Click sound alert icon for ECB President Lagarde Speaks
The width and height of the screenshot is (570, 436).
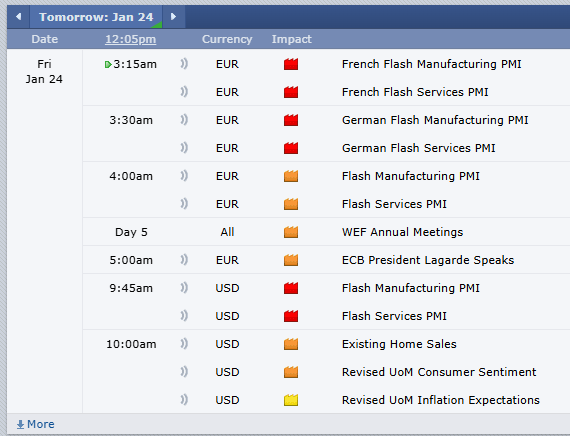click(x=184, y=260)
